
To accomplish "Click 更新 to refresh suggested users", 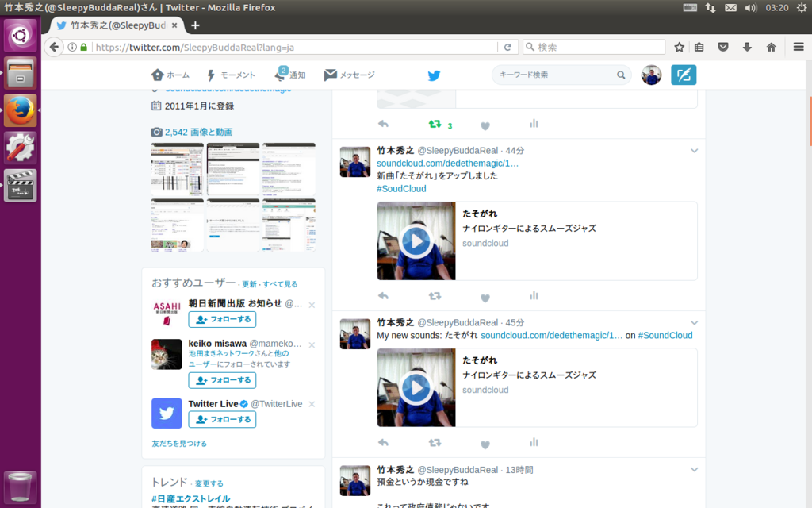I will click(x=249, y=284).
